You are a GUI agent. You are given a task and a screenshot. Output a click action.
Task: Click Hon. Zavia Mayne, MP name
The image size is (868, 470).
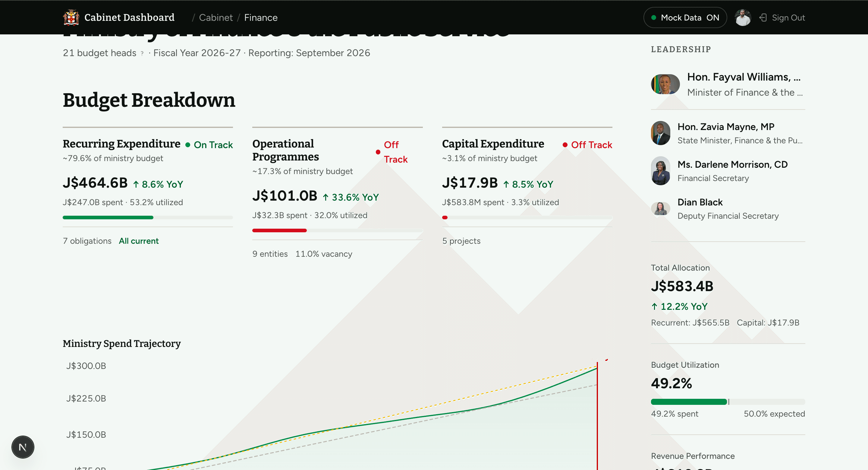[x=726, y=127]
